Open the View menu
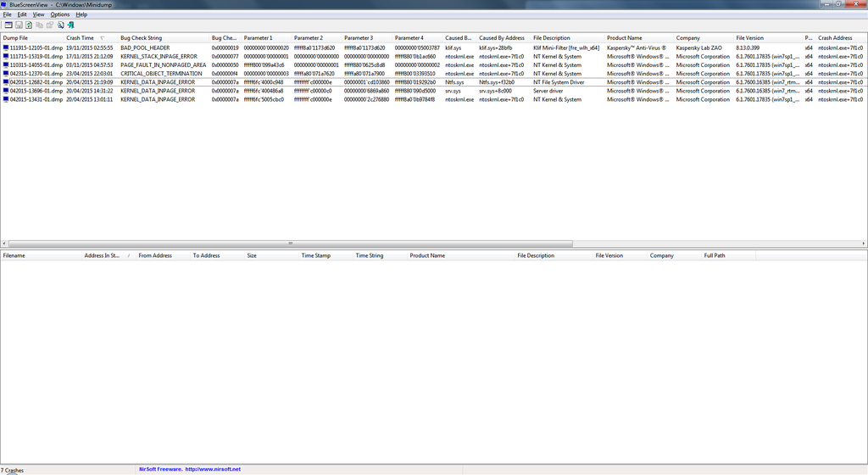Image resolution: width=868 pixels, height=475 pixels. 38,14
